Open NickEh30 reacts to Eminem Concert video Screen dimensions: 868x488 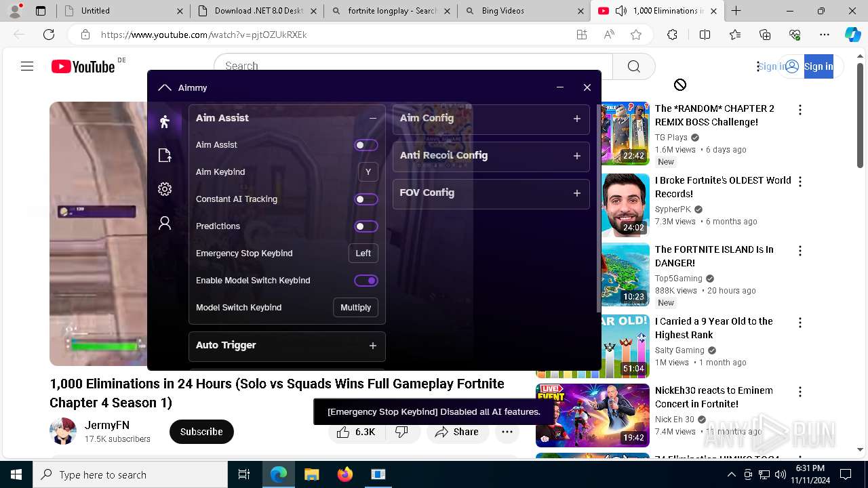coord(714,397)
